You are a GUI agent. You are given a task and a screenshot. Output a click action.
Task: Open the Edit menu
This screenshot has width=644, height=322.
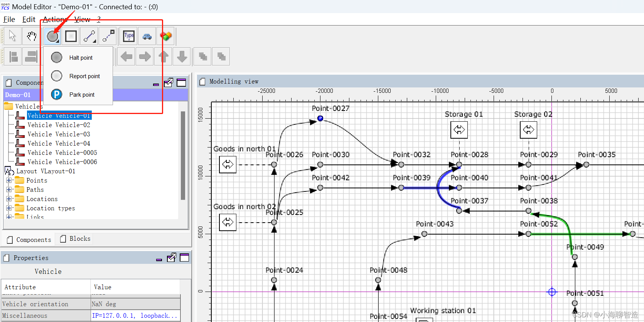[29, 19]
